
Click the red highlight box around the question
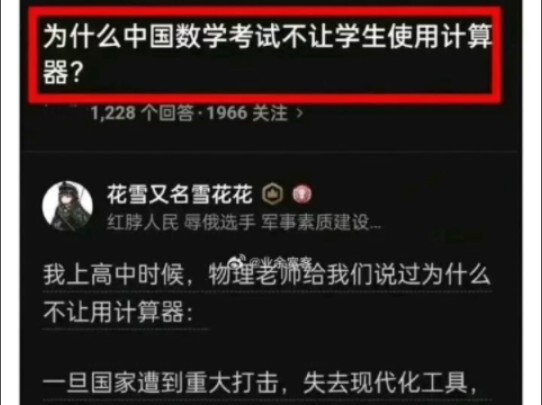(265, 55)
